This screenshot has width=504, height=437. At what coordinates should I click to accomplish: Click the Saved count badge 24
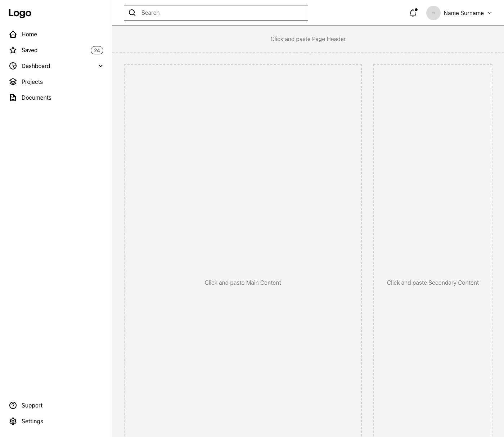97,50
